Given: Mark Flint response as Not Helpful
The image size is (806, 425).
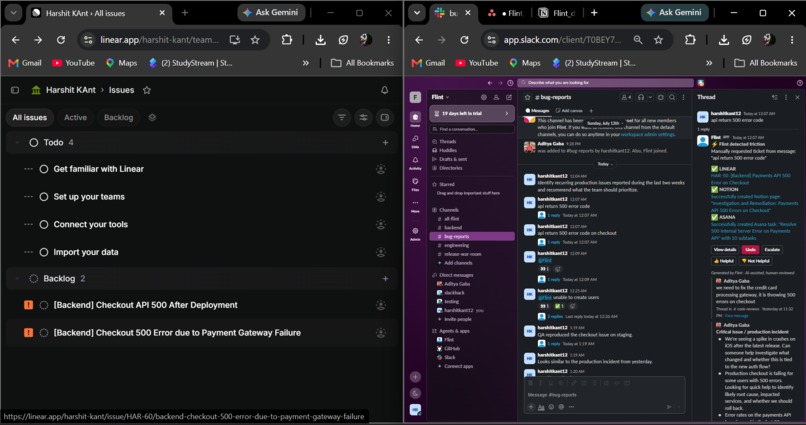Looking at the screenshot, I should point(756,261).
